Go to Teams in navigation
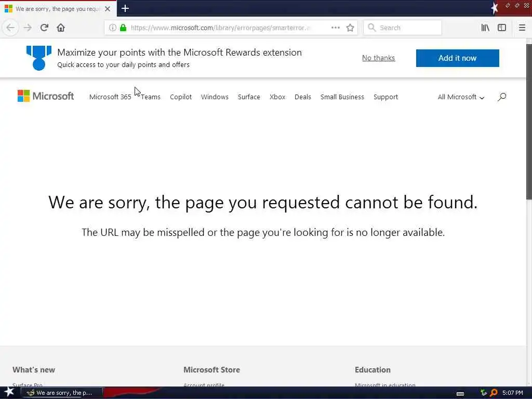The image size is (532, 399). tap(151, 97)
